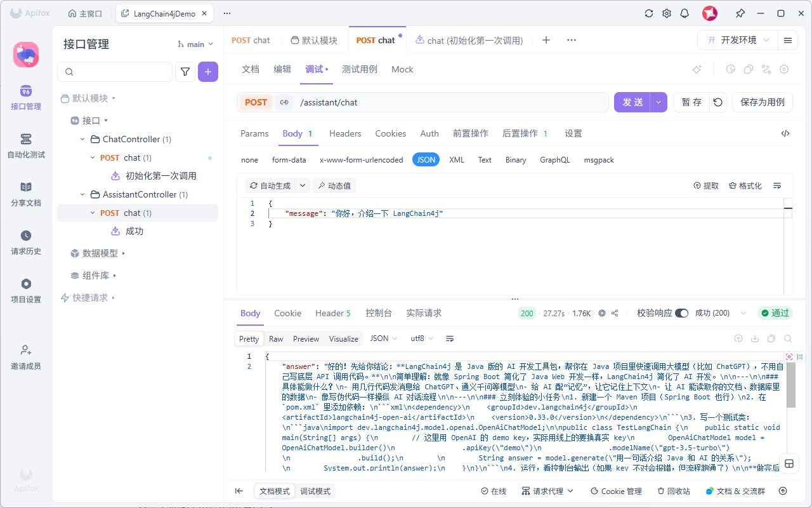Click the hamburger menu beside environment selector
The image size is (812, 508).
click(x=788, y=40)
